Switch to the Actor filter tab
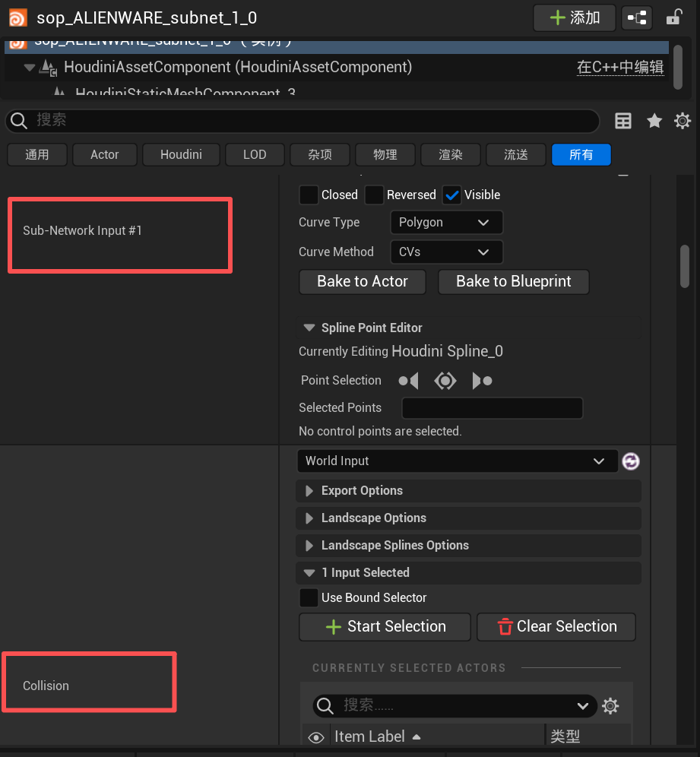Image resolution: width=700 pixels, height=757 pixels. (105, 154)
